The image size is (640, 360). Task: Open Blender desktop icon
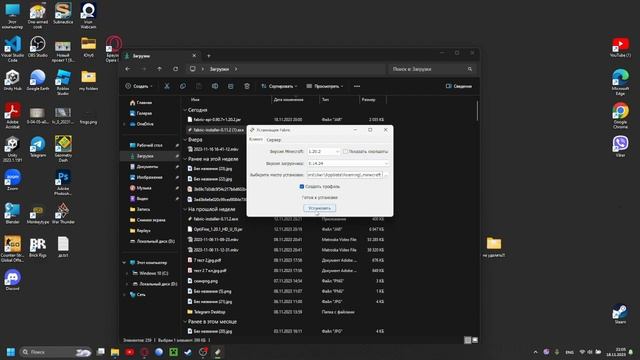(13, 213)
